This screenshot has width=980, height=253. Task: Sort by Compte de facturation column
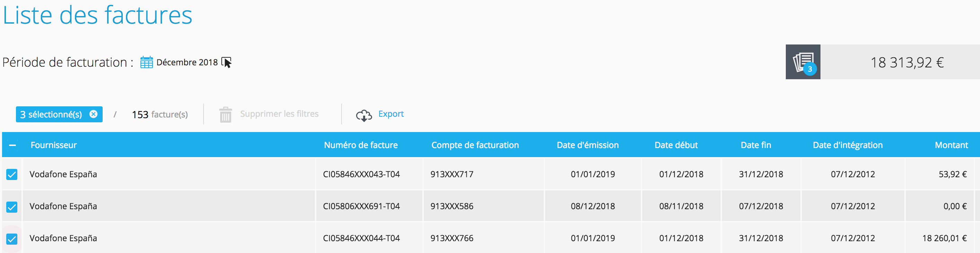475,145
